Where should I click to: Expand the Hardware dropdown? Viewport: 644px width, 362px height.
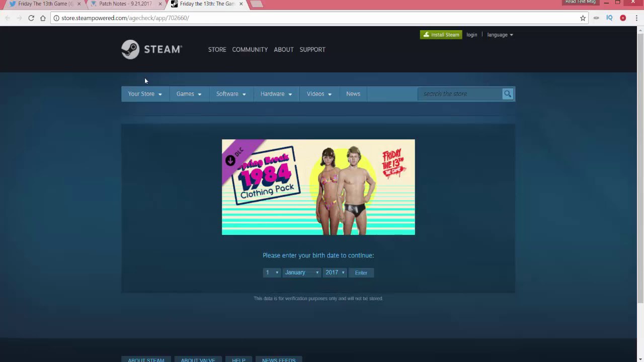coord(276,94)
